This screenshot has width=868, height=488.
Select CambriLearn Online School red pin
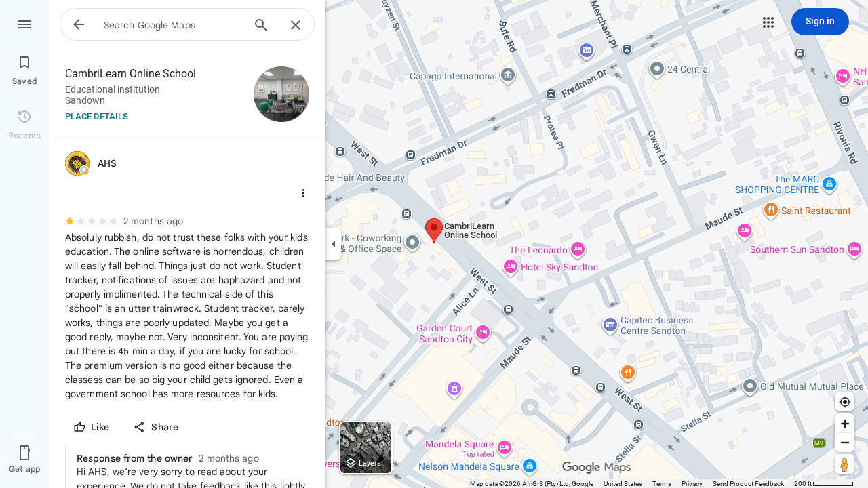434,230
